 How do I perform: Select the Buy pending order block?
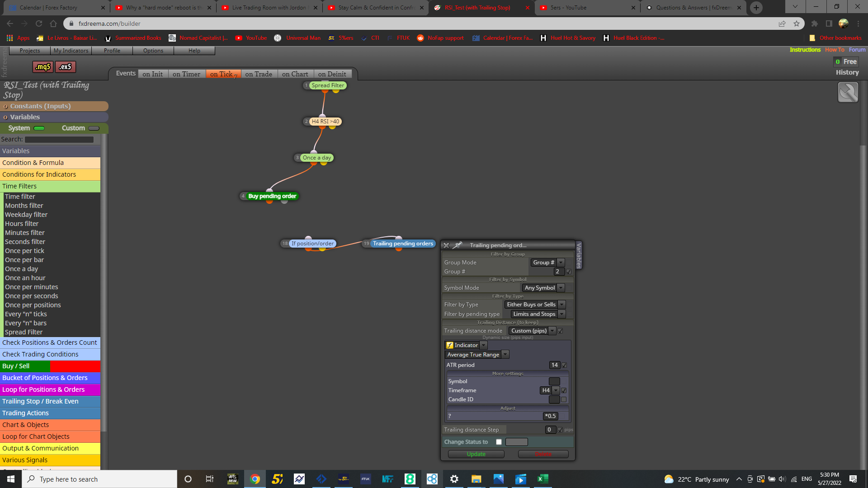coord(272,196)
